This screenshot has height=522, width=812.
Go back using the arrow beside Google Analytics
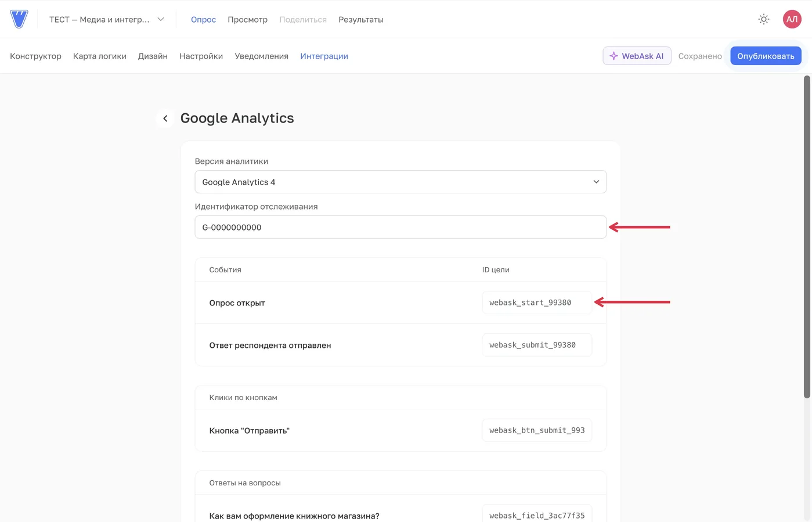pyautogui.click(x=165, y=118)
